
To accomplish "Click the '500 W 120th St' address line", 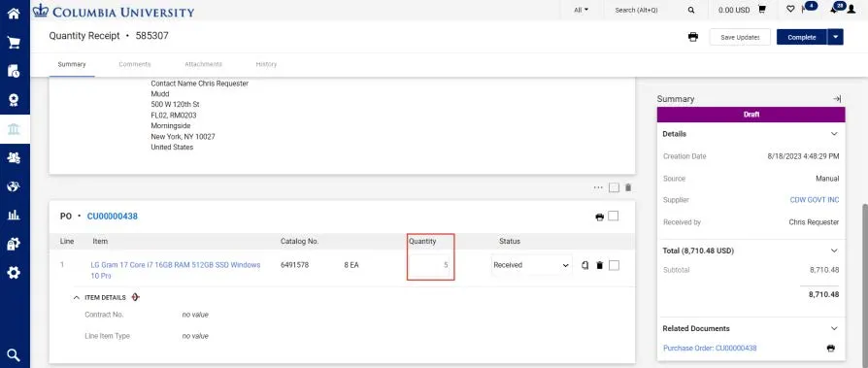I will (x=176, y=105).
